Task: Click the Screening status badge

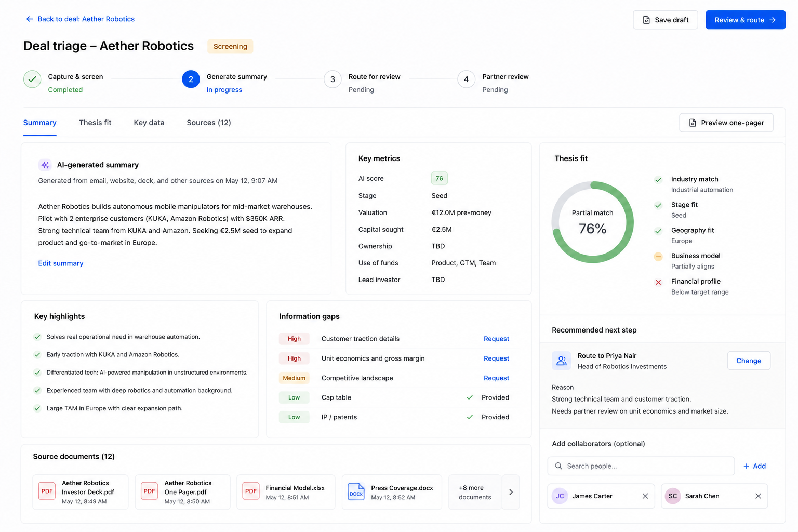Action: point(230,46)
